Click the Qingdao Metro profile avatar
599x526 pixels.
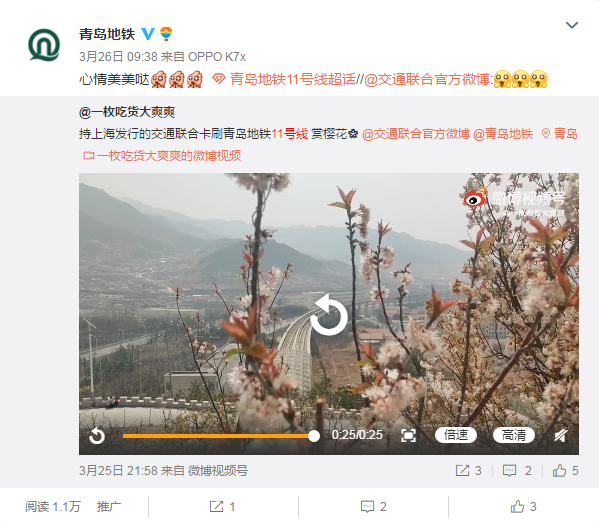(x=44, y=45)
